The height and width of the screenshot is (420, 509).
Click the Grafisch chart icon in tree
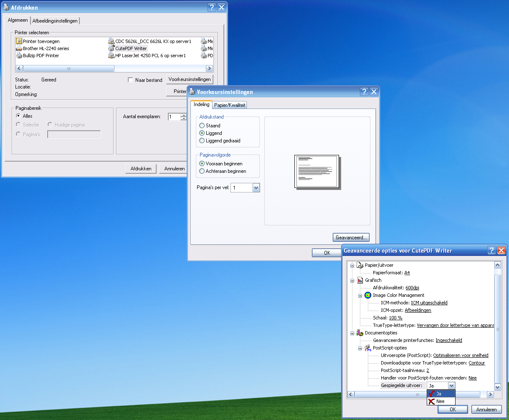360,280
